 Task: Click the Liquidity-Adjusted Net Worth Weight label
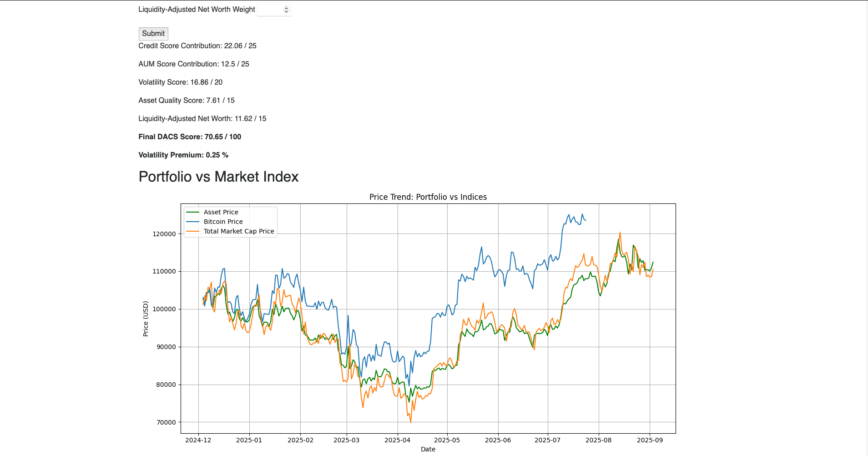point(197,10)
